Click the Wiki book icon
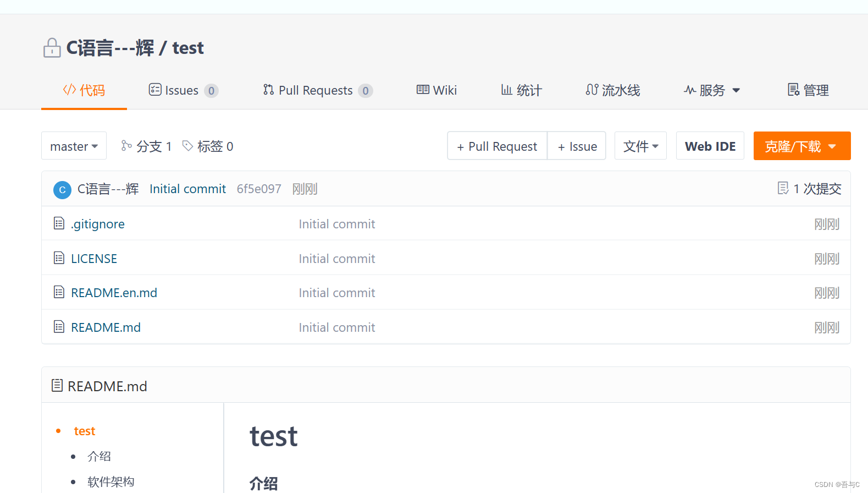Image resolution: width=868 pixels, height=493 pixels. 423,89
